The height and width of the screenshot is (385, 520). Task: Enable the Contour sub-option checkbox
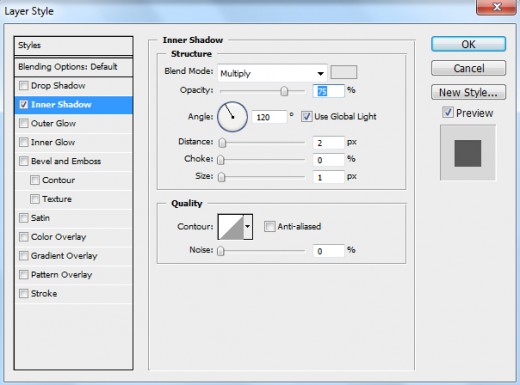pos(35,180)
